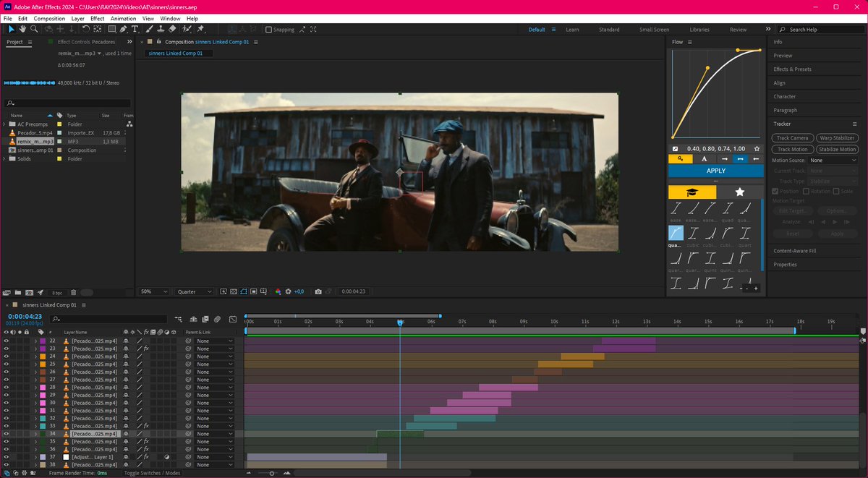The width and height of the screenshot is (868, 478).
Task: Click the Flow APPLY button
Action: [715, 171]
